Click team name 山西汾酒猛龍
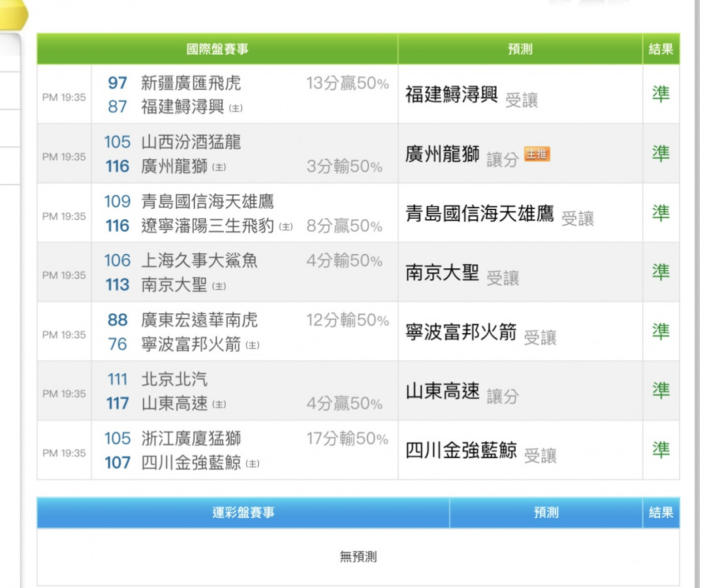This screenshot has width=705, height=588. point(191,142)
